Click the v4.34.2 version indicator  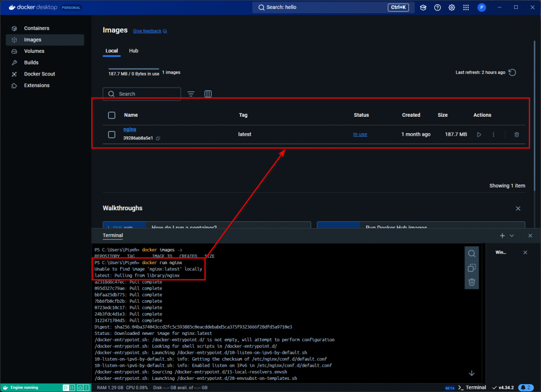(x=503, y=388)
